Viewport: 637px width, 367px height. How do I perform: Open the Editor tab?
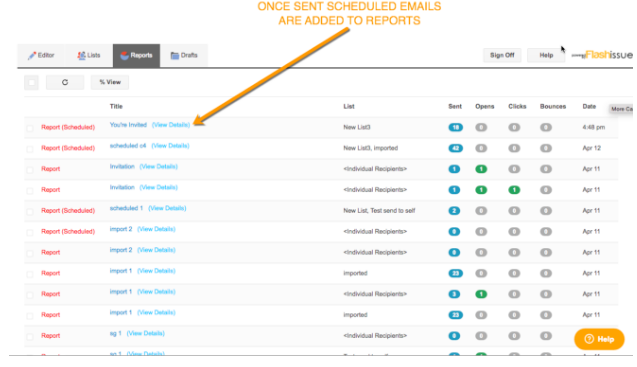(41, 55)
